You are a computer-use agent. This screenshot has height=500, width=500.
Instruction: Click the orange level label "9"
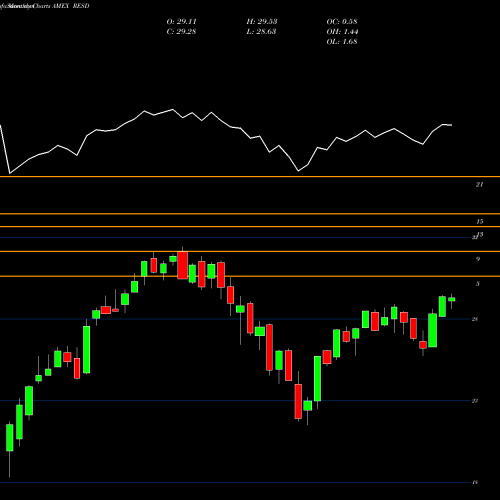click(x=478, y=259)
